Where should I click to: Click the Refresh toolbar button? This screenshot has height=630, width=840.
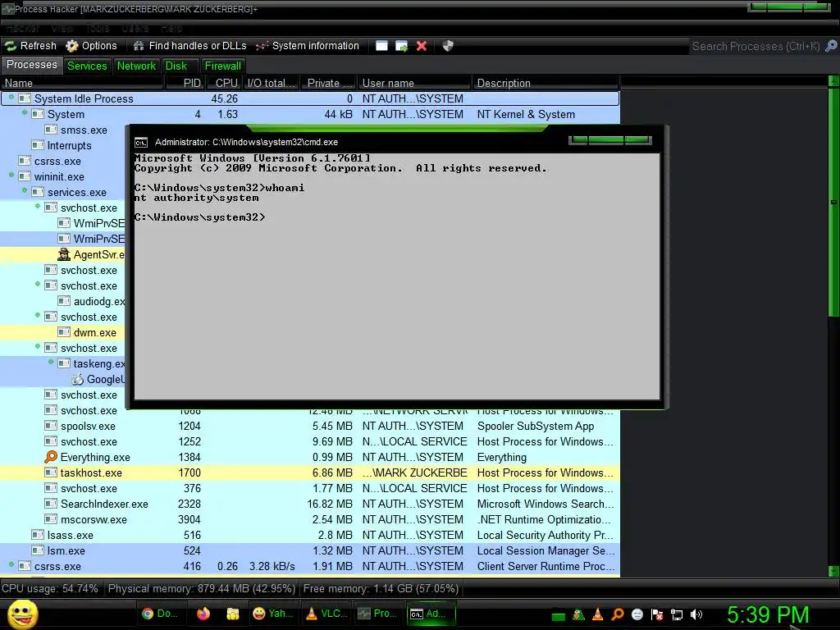(x=30, y=46)
